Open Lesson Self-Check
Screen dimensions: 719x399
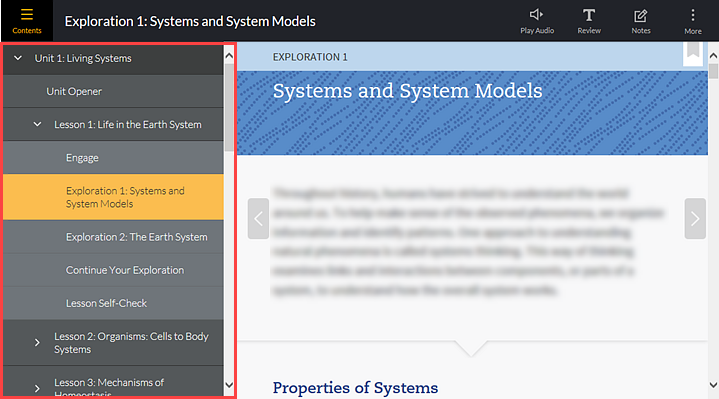point(113,303)
